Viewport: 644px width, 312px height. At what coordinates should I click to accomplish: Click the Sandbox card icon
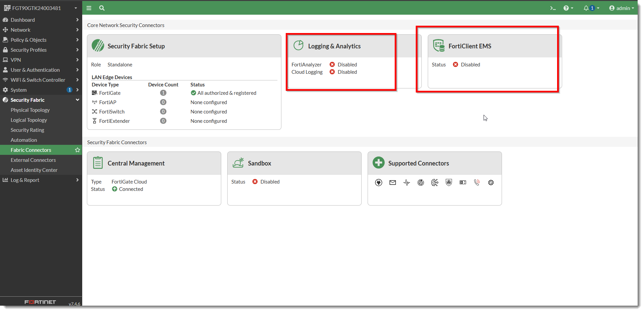(238, 163)
